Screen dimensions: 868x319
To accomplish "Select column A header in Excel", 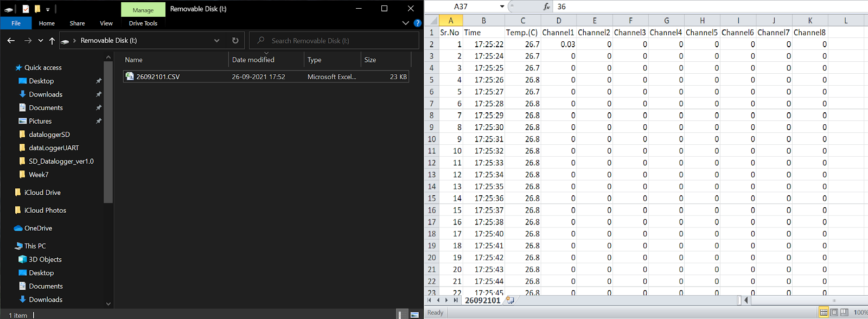I will click(450, 21).
